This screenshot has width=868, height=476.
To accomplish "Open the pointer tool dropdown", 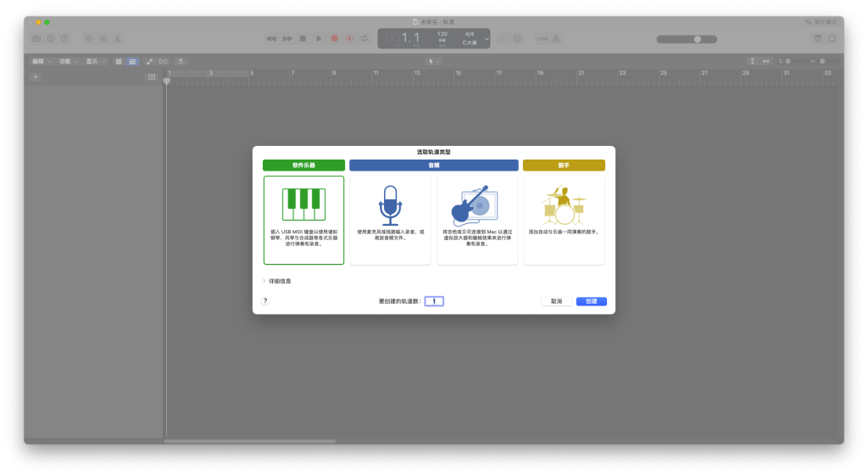I will [433, 61].
